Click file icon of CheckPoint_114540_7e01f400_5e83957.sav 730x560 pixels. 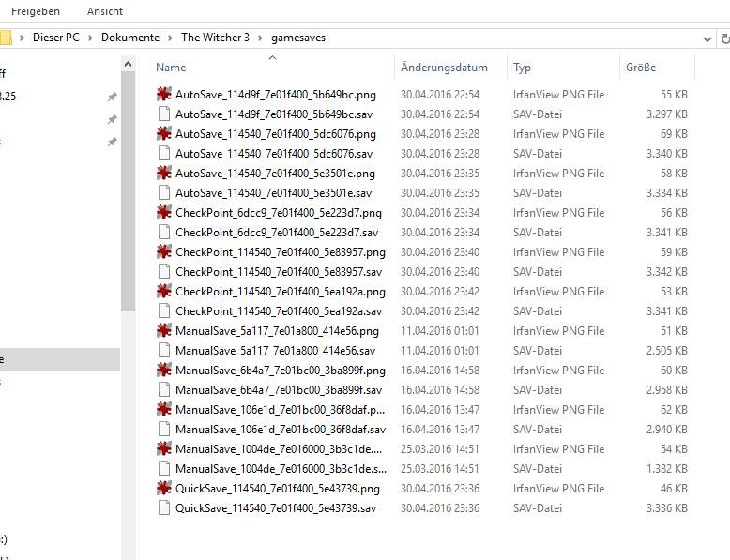[163, 272]
